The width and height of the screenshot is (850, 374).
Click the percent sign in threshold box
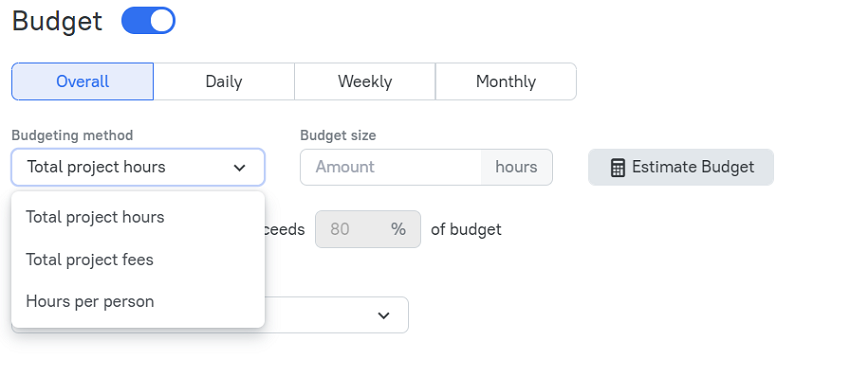[x=398, y=229]
